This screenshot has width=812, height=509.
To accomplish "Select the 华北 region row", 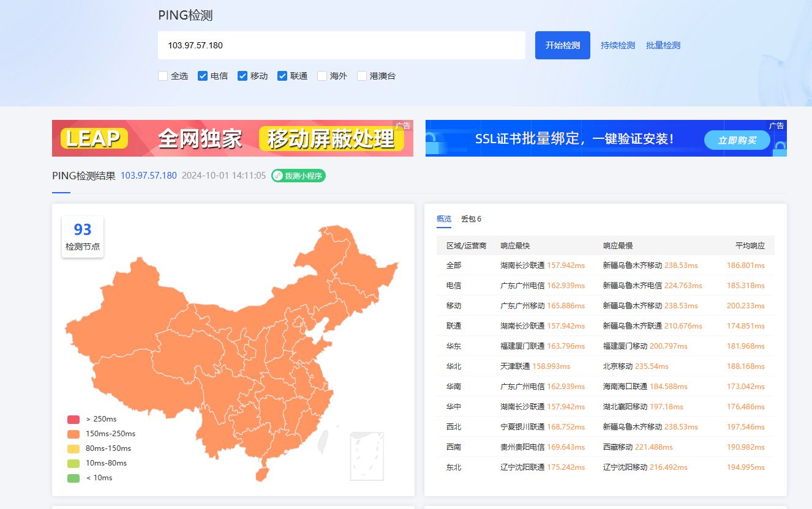I will click(606, 366).
